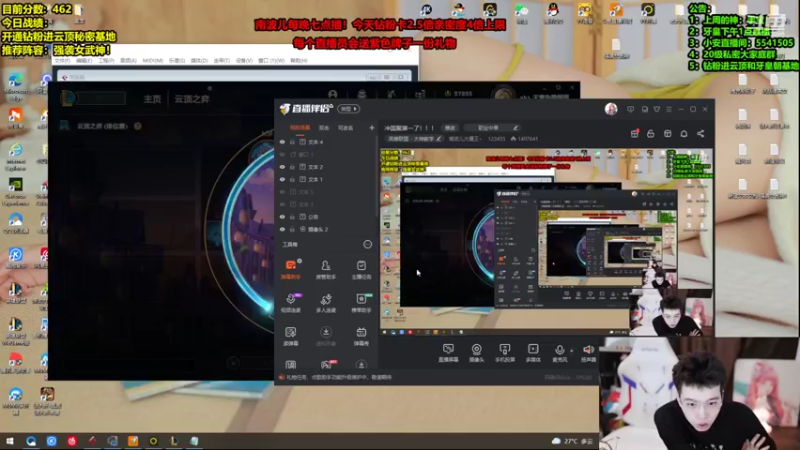Add a 直播屏幕 screen capture source
The image size is (800, 450).
448,353
